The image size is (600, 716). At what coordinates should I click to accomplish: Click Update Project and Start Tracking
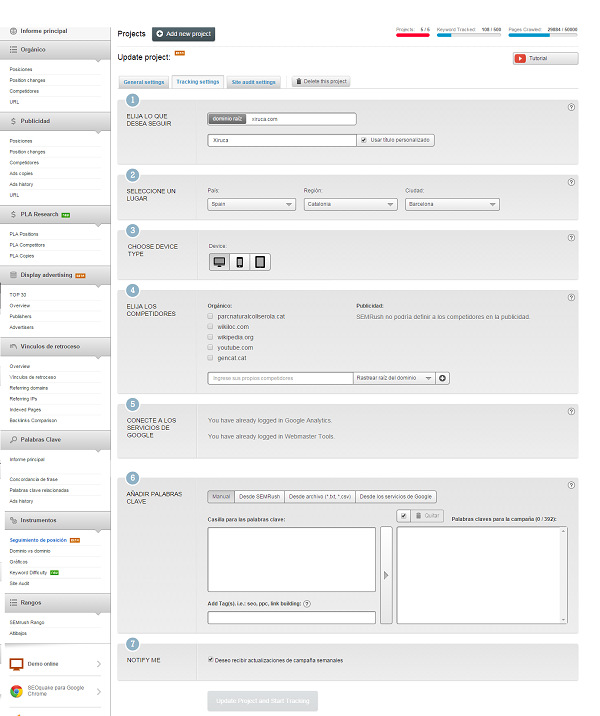point(263,700)
